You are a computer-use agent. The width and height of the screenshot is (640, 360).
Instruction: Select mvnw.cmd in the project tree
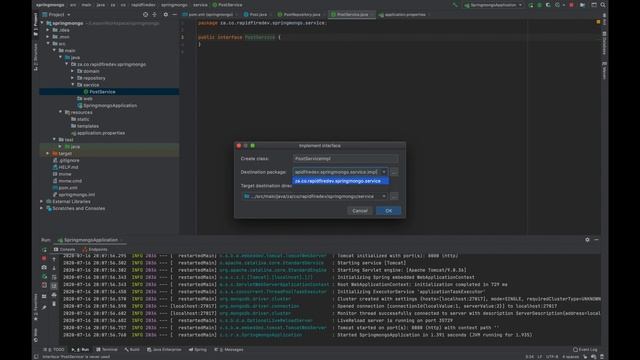67,181
